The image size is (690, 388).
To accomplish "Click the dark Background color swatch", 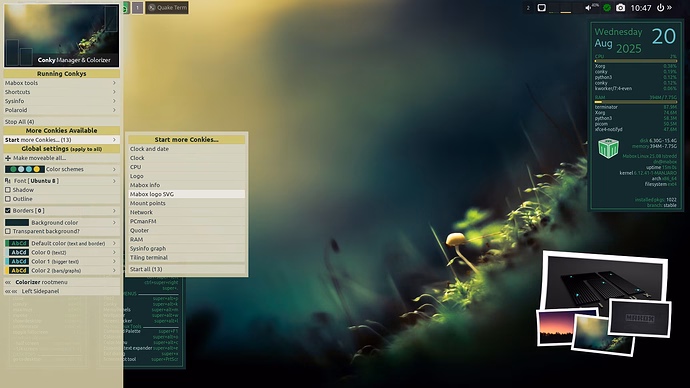I will click(x=17, y=223).
